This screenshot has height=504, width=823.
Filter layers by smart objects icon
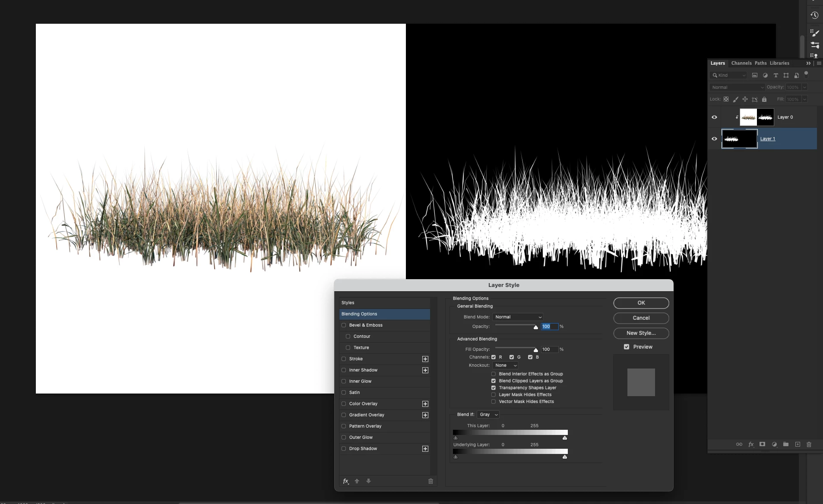(x=797, y=75)
